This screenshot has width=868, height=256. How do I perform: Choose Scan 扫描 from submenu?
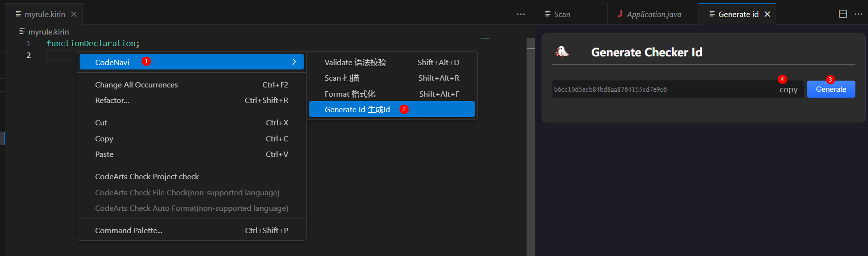coord(392,78)
